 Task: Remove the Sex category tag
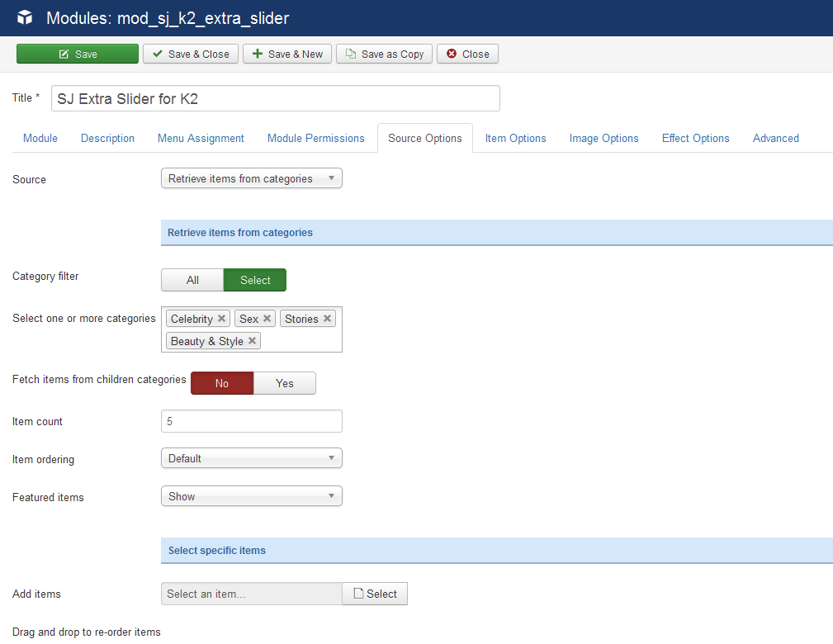(x=267, y=318)
